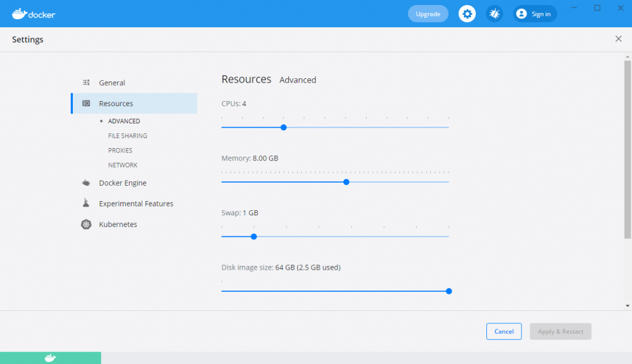This screenshot has height=364, width=632.
Task: Click the scrollbar down arrow
Action: tap(628, 305)
